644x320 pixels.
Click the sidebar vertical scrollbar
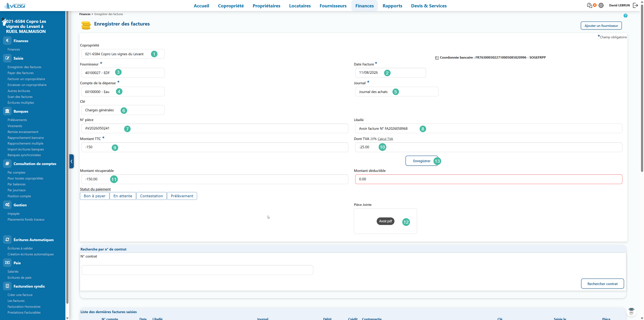(67, 158)
